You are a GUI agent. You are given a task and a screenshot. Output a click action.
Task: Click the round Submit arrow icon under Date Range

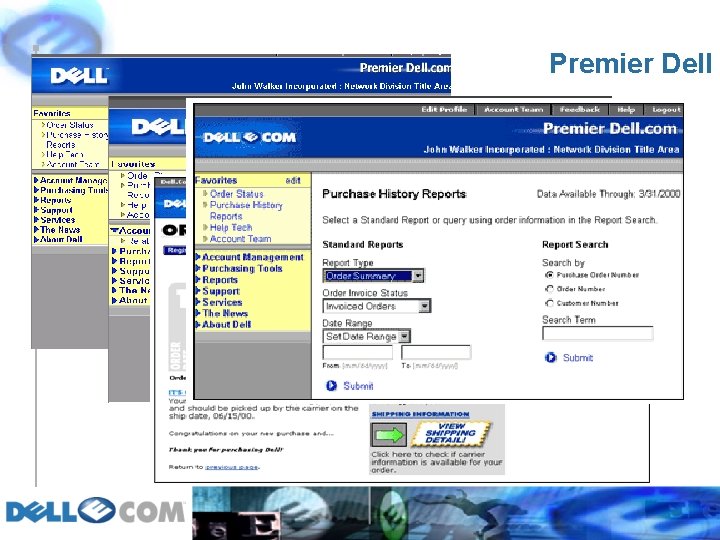tap(331, 386)
